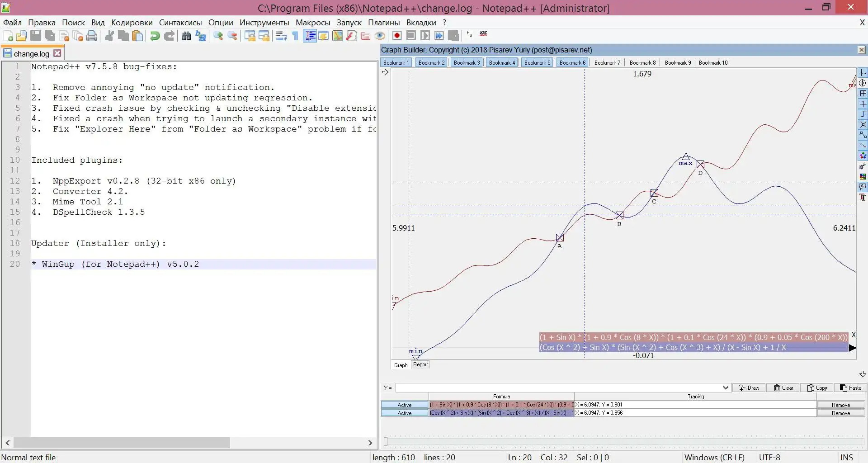This screenshot has width=868, height=463.
Task: Click the down arrow under the graph's right edge
Action: pos(863,374)
